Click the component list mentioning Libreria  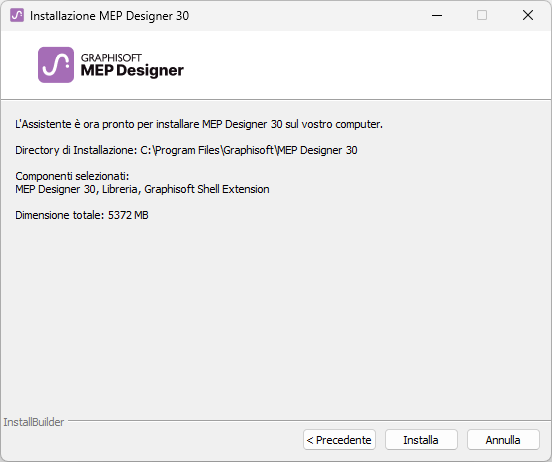pyautogui.click(x=142, y=189)
